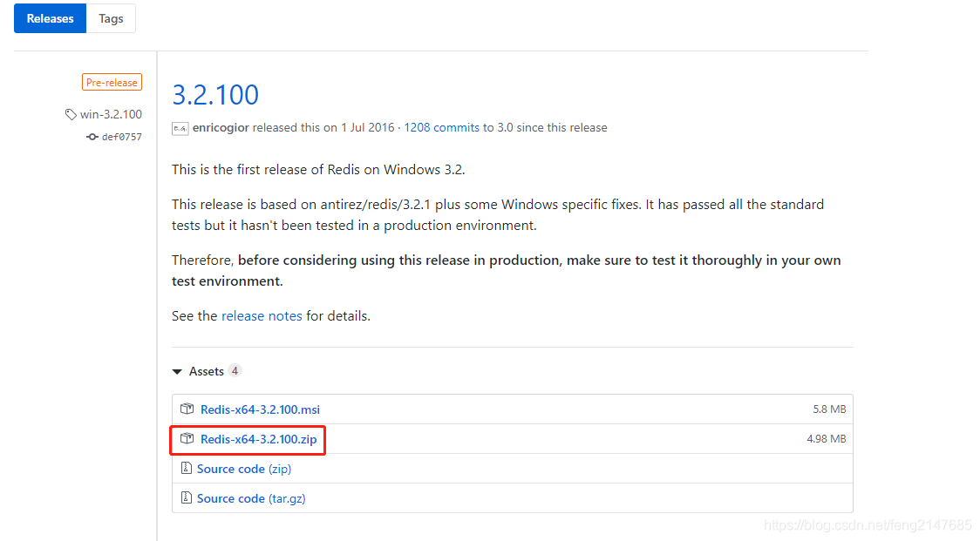Download Redis-x64-3.2.100.msi

point(260,409)
